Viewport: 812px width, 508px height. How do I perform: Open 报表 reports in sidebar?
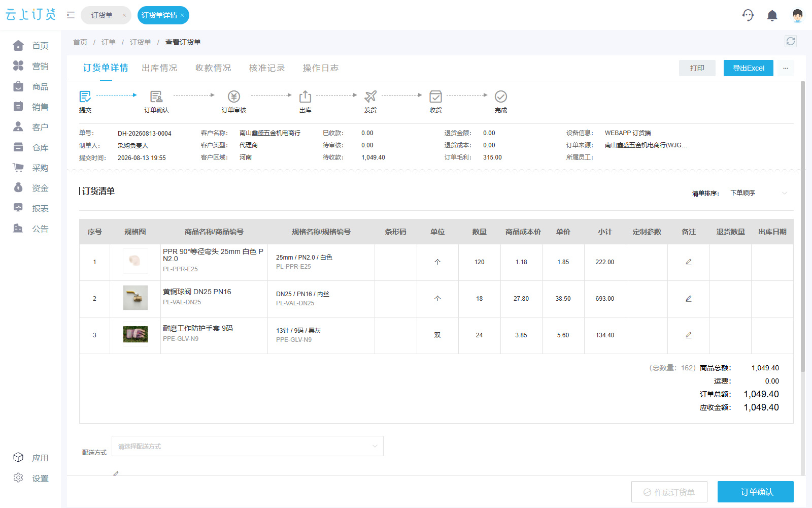tap(31, 208)
